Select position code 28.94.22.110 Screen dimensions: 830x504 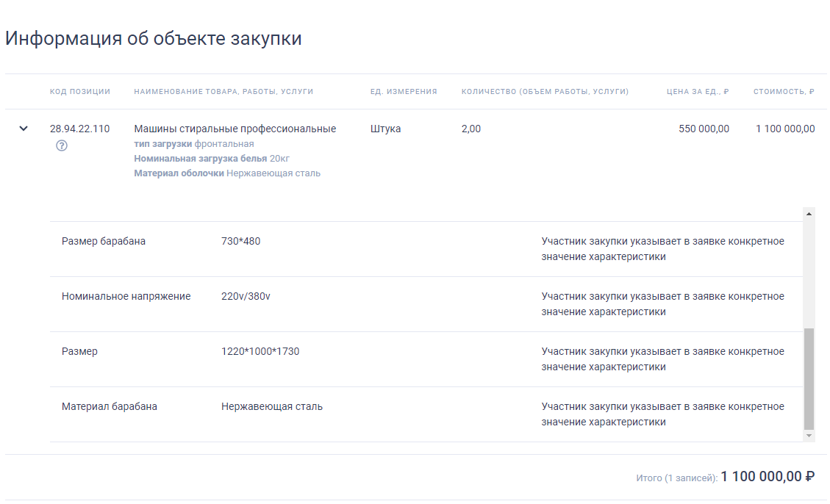coord(80,129)
